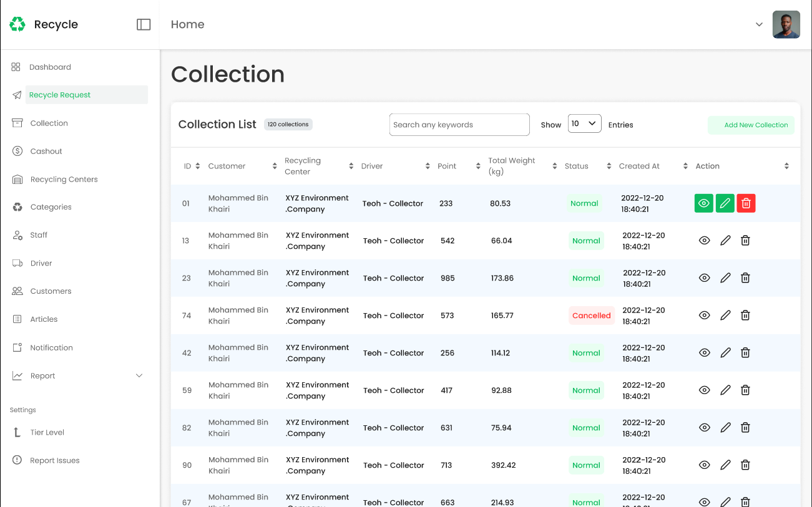This screenshot has height=507, width=812.
Task: Edit collection row ID 23
Action: (x=725, y=278)
